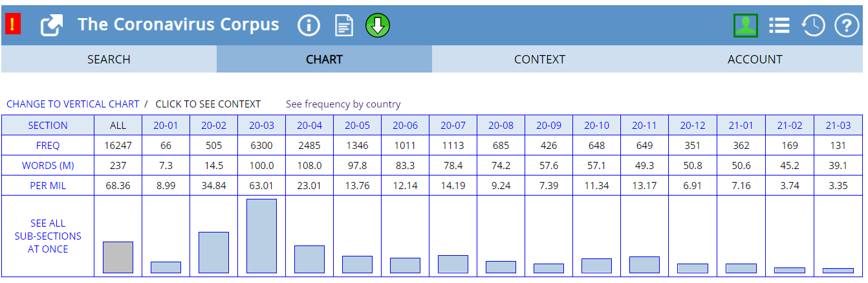
Task: Click the 20-03 column header
Action: tap(261, 125)
